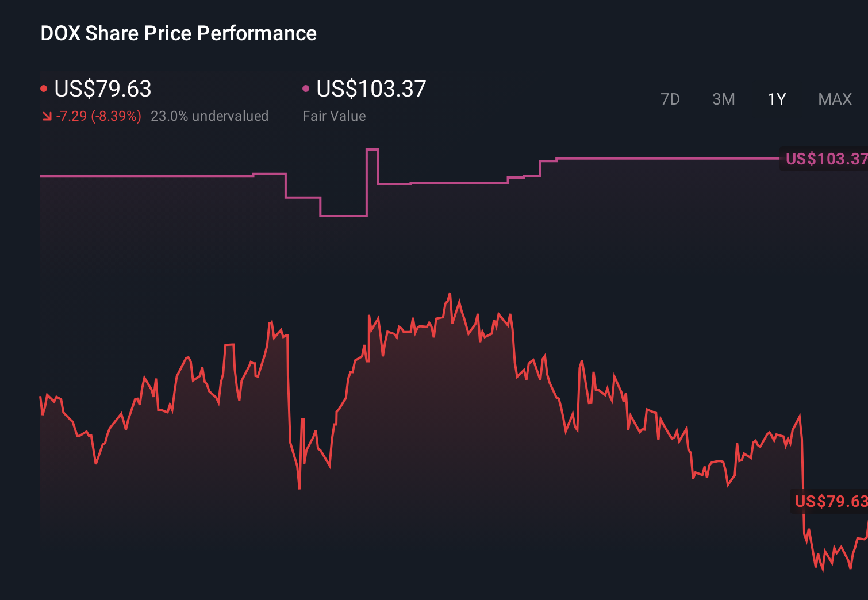Image resolution: width=868 pixels, height=600 pixels.
Task: Click the 23.0% undervalued label
Action: (x=210, y=116)
